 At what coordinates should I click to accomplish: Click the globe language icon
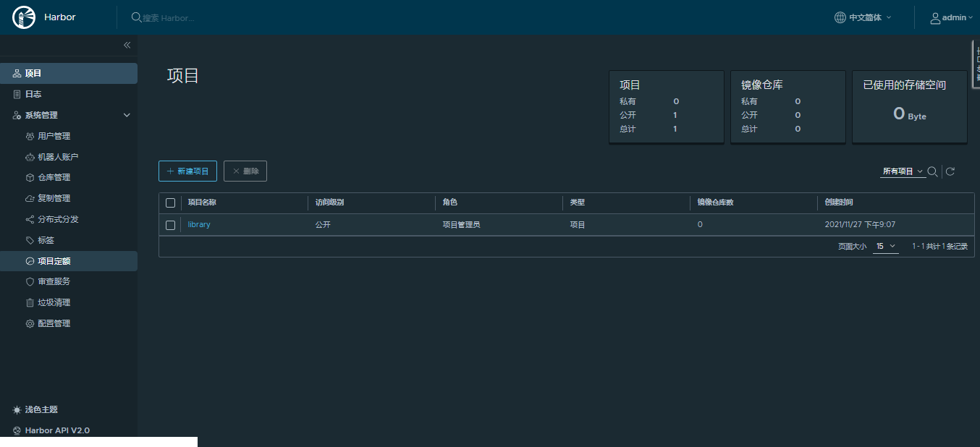pos(840,17)
